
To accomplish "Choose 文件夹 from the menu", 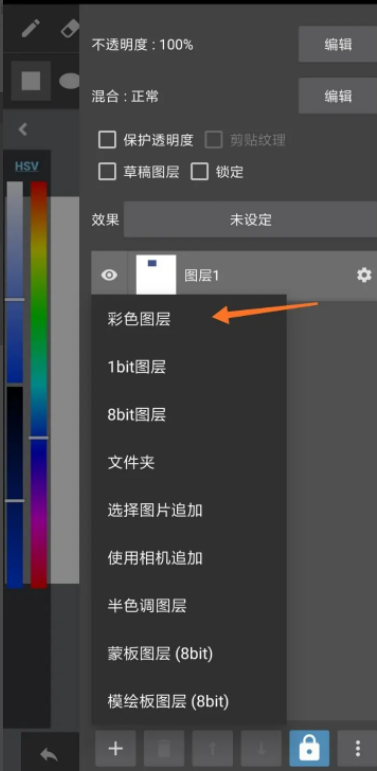I will pos(189,462).
